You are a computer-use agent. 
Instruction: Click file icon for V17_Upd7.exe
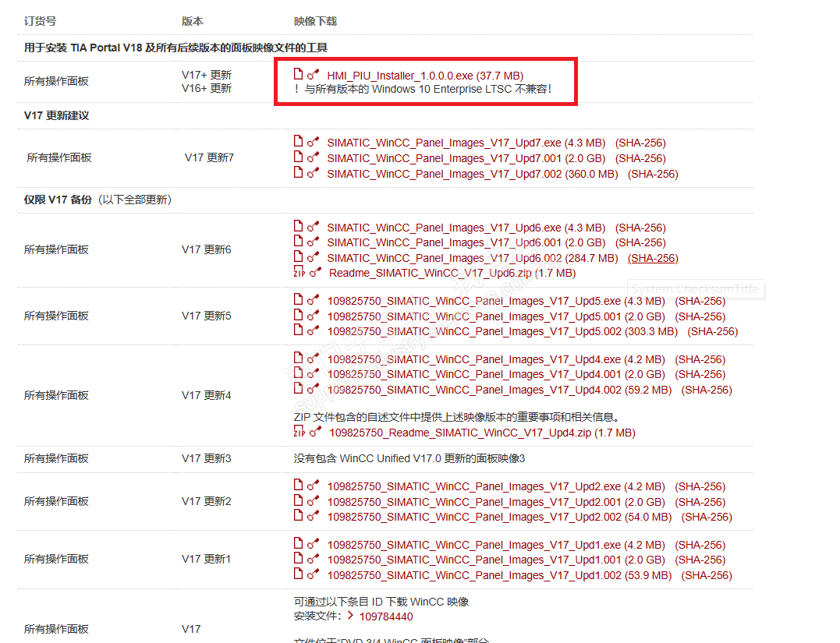pyautogui.click(x=299, y=141)
